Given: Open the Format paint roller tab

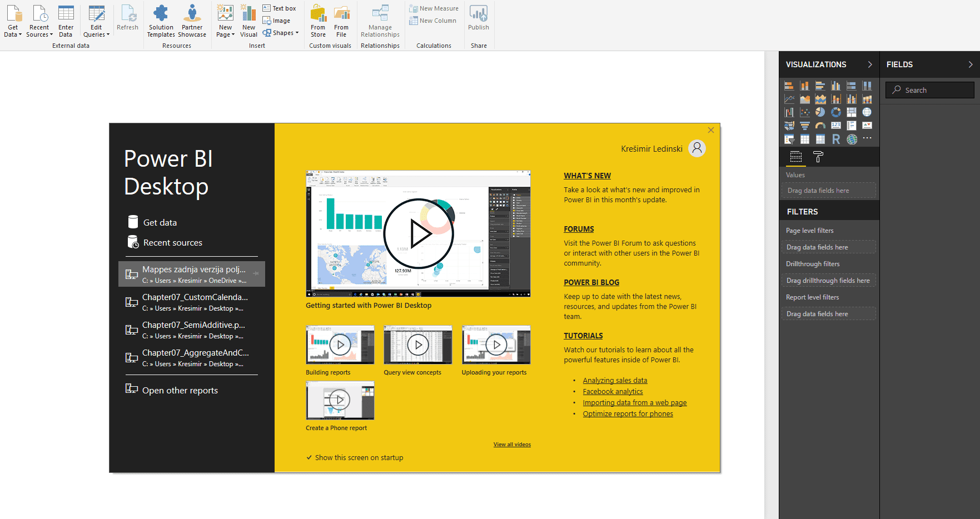Looking at the screenshot, I should (x=818, y=157).
